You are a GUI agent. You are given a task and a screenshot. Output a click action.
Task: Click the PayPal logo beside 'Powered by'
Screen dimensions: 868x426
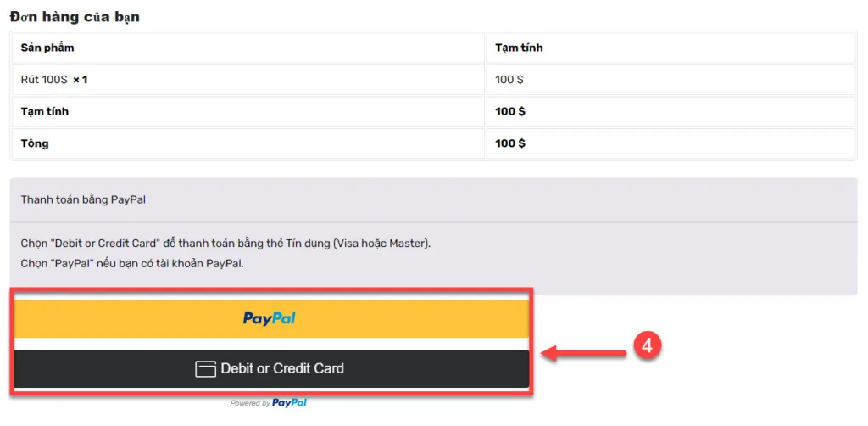(289, 403)
